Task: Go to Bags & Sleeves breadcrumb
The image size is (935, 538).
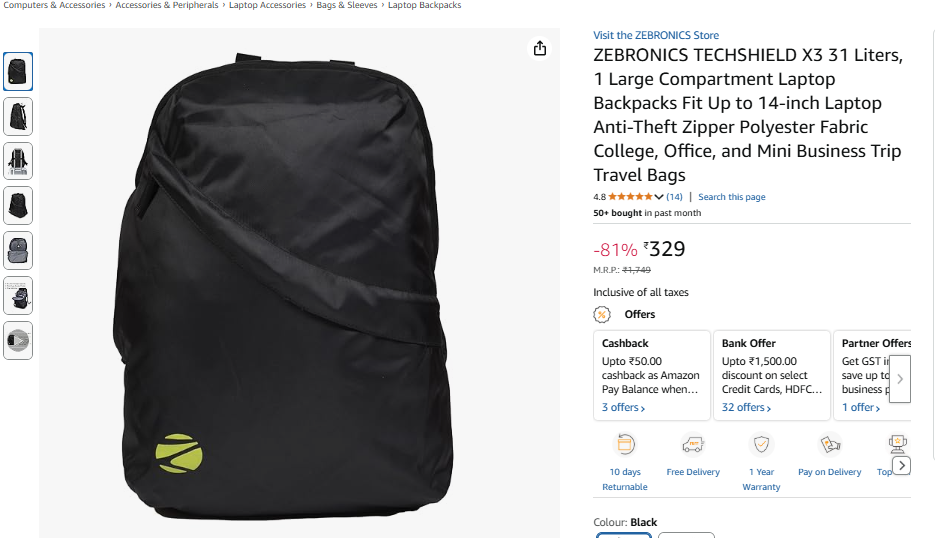Action: (x=346, y=5)
